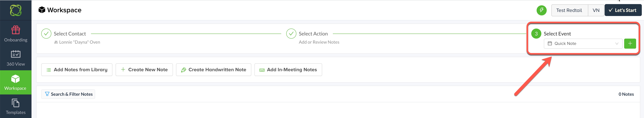Open the Quick Note event dropdown
Screen dimensions: 644x118
583,44
